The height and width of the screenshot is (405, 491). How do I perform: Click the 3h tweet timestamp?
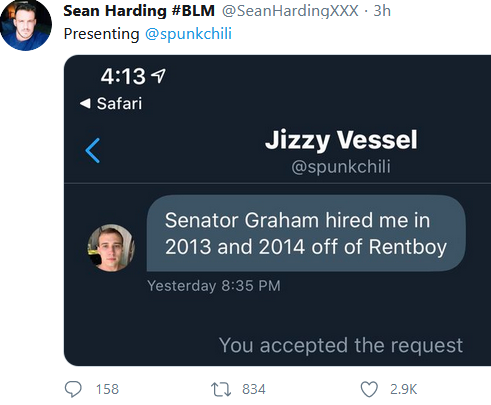click(382, 11)
